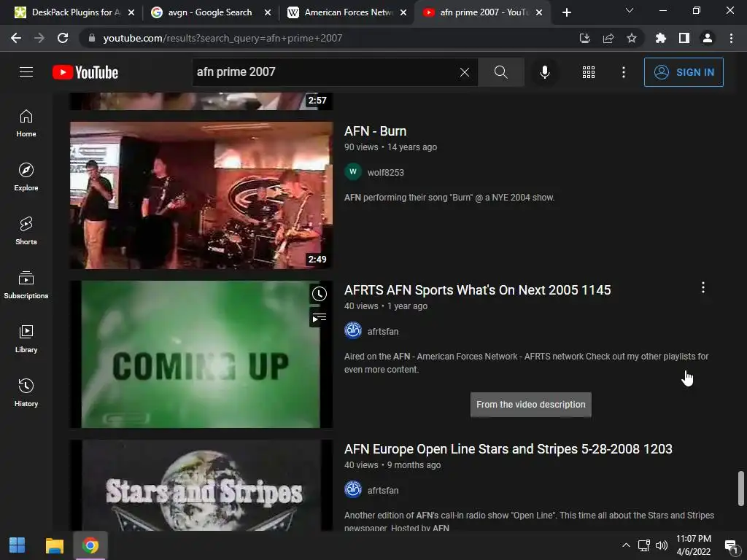This screenshot has height=560, width=747.
Task: Open a new browser tab
Action: click(566, 12)
